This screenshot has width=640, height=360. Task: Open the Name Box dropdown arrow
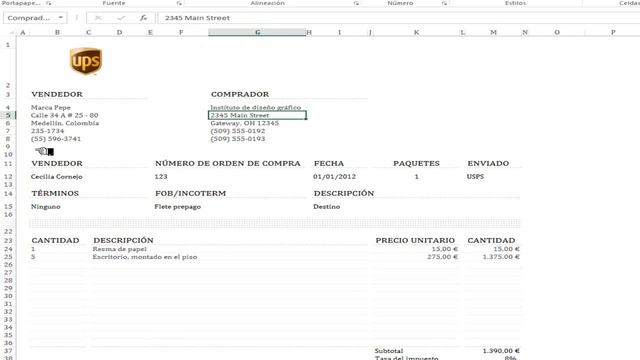click(60, 18)
